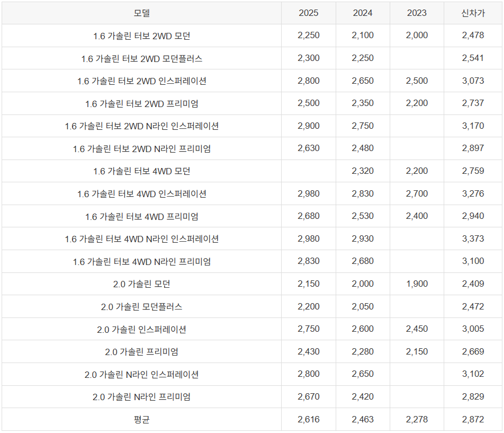The image size is (504, 433).
Task: Select row 2.0 가솔린 N라인 인스퍼레이션
Action: (x=252, y=374)
